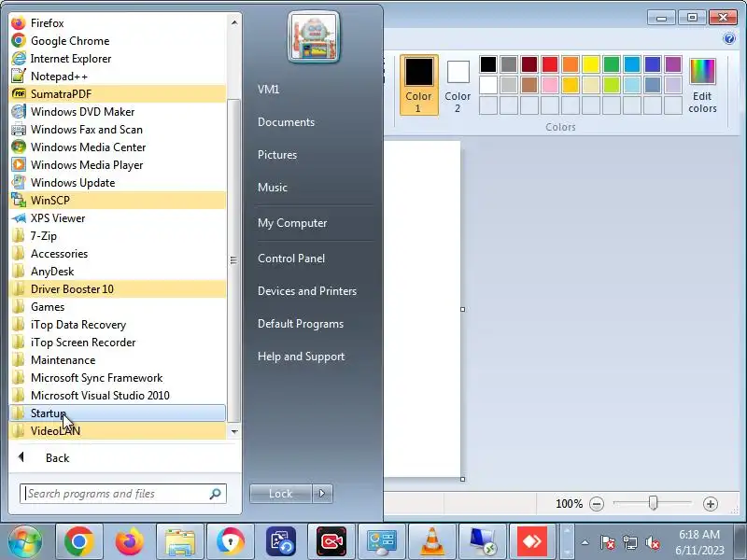The height and width of the screenshot is (560, 747).
Task: Click the user account picture
Action: pos(314,37)
